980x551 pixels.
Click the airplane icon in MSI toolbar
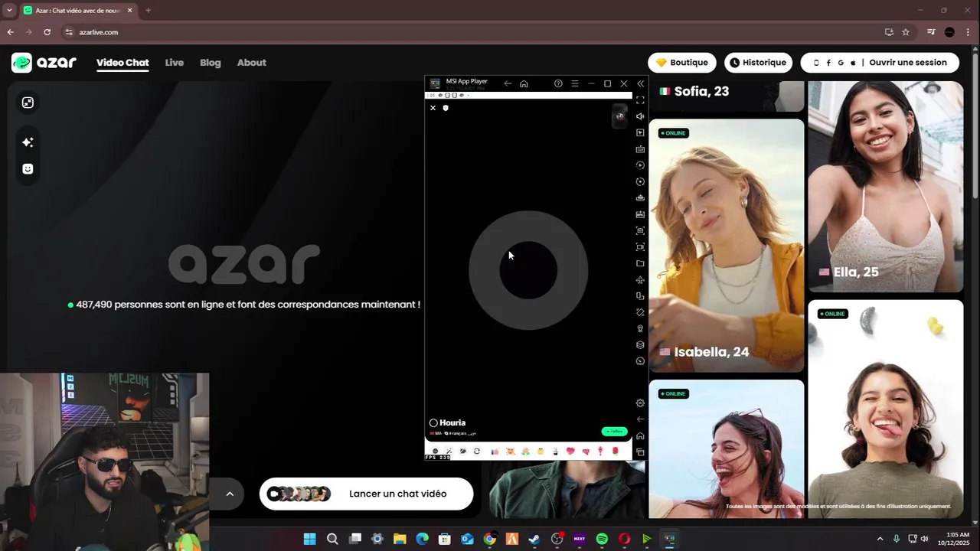[x=640, y=280]
